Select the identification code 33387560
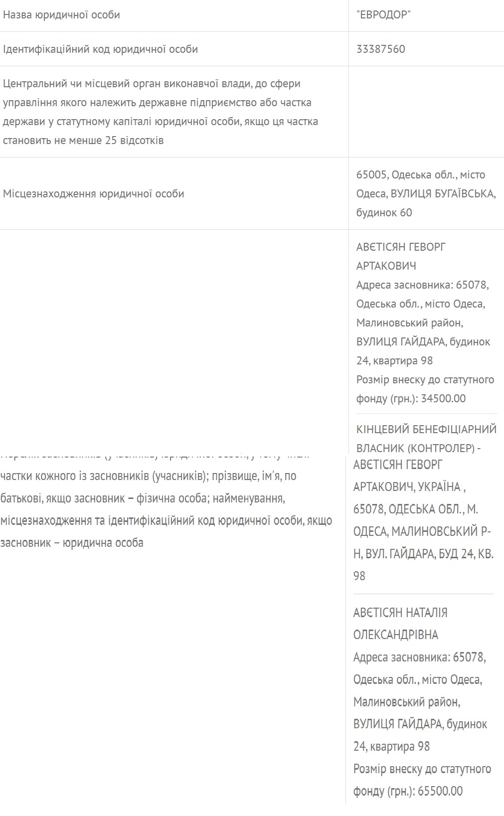The width and height of the screenshot is (504, 816). [x=380, y=49]
